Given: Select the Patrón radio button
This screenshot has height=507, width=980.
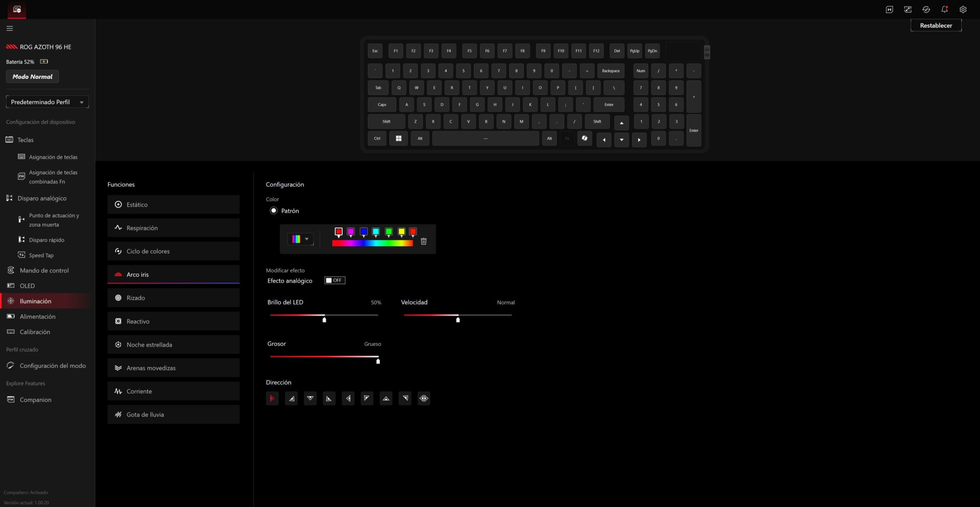Looking at the screenshot, I should click(273, 211).
